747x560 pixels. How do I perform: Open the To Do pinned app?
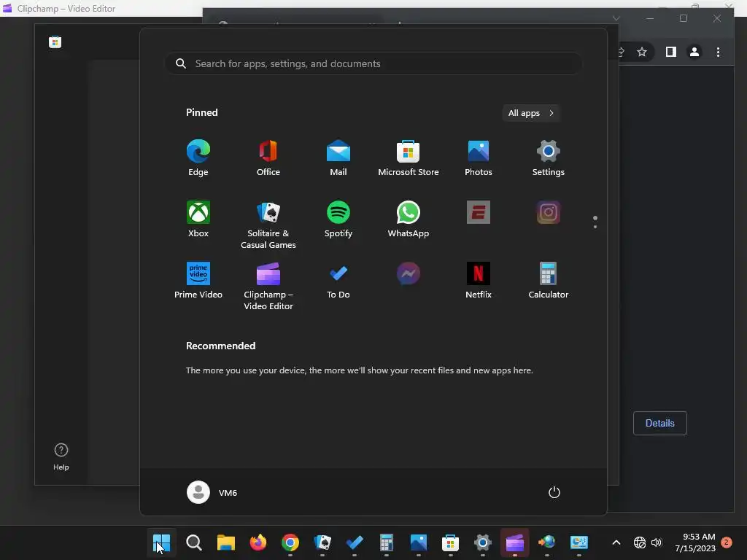coord(338,281)
